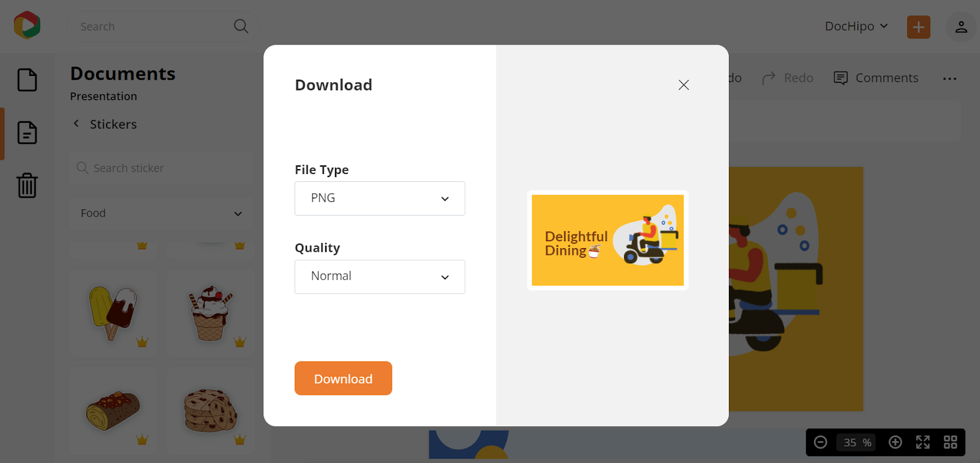This screenshot has width=980, height=463.
Task: Expand the Food sticker category dropdown
Action: click(x=161, y=213)
